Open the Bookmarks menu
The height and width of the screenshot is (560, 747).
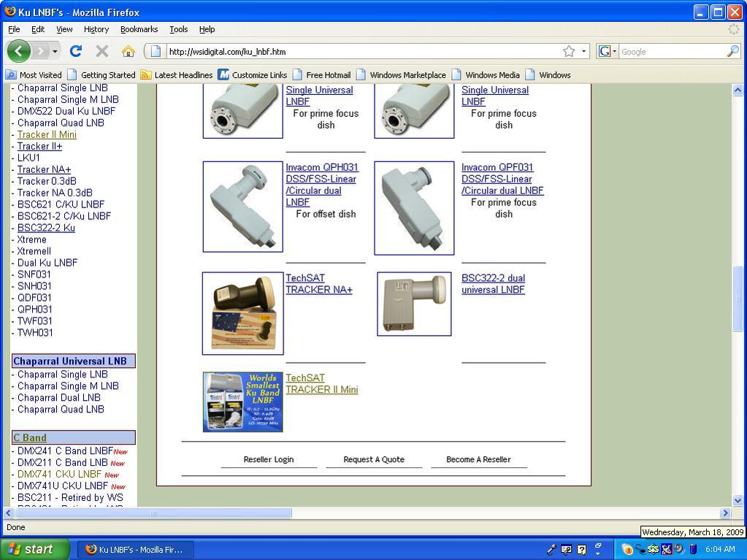click(139, 29)
